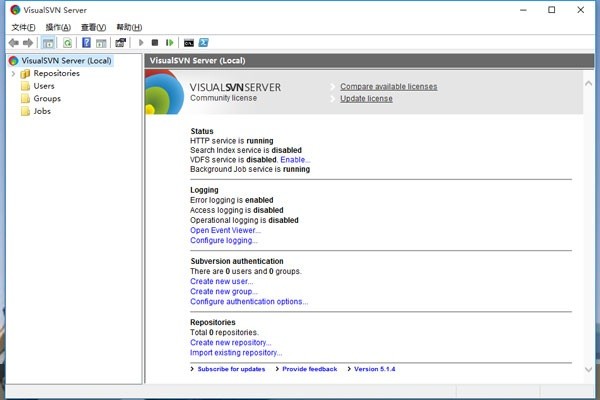This screenshot has width=600, height=400.
Task: Click Configure authentication options link
Action: pyautogui.click(x=248, y=301)
